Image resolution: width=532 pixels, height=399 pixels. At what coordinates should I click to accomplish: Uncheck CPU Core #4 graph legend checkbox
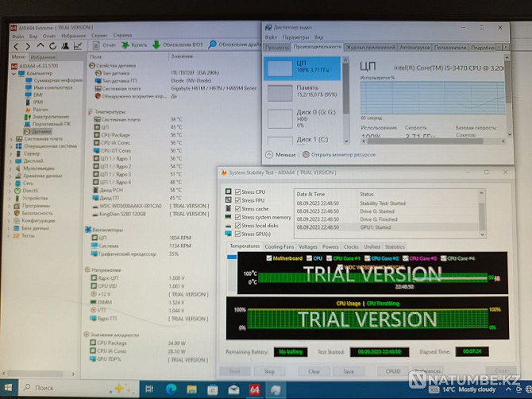443,258
